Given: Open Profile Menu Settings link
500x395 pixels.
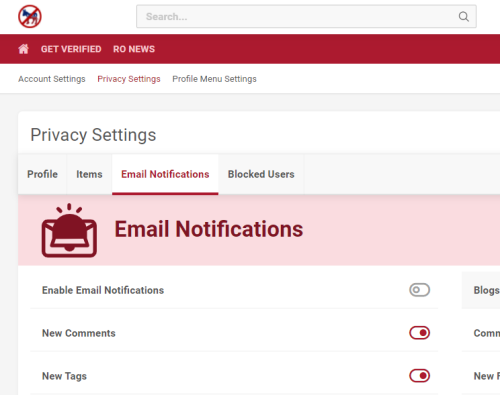Looking at the screenshot, I should click(214, 79).
